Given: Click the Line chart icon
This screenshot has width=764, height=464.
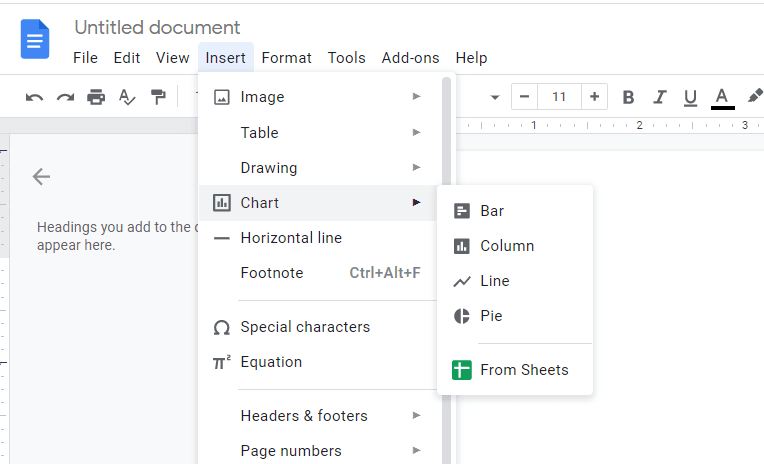Looking at the screenshot, I should pyautogui.click(x=462, y=281).
